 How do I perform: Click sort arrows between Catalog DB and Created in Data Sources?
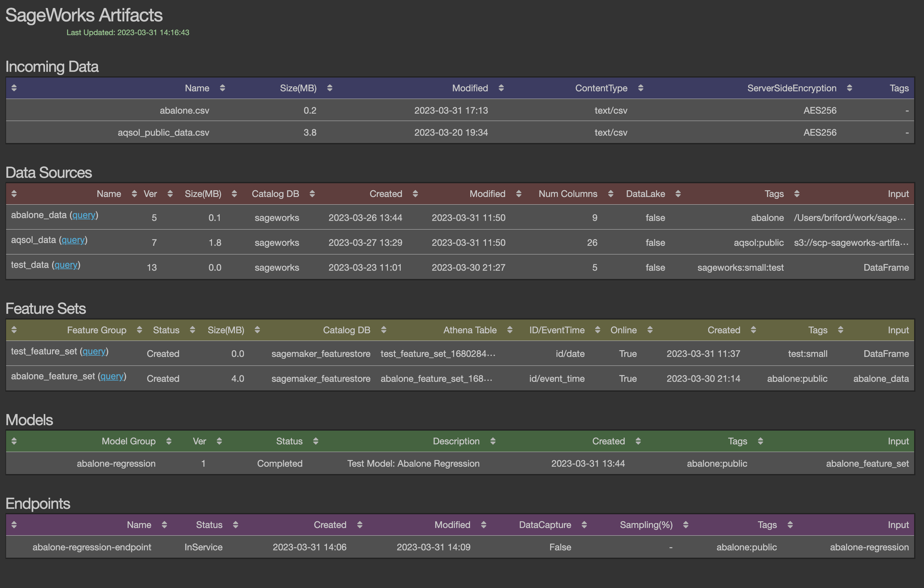coord(312,194)
